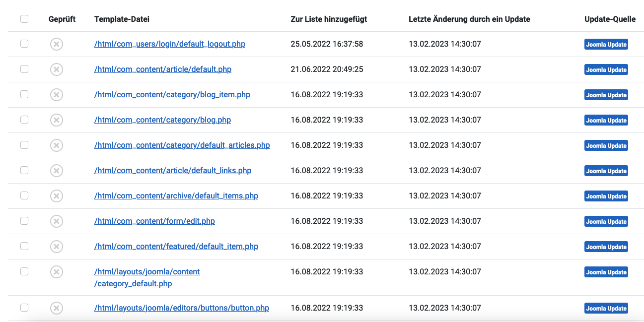The width and height of the screenshot is (644, 322).
Task: Click the Geprüft X icon beside category/blog.php
Action: point(57,120)
